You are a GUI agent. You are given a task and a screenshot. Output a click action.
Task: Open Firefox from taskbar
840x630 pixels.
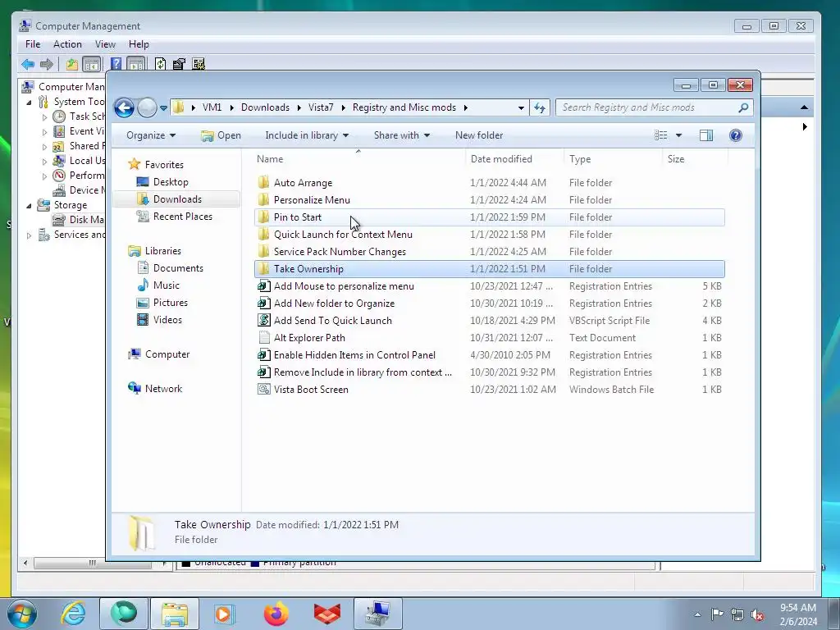point(276,614)
